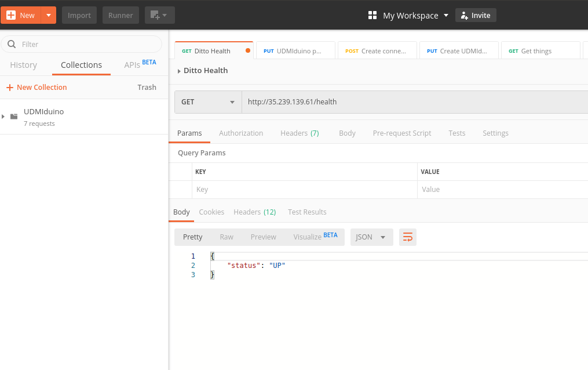Open the JSON format dropdown
588x370 pixels.
(371, 237)
